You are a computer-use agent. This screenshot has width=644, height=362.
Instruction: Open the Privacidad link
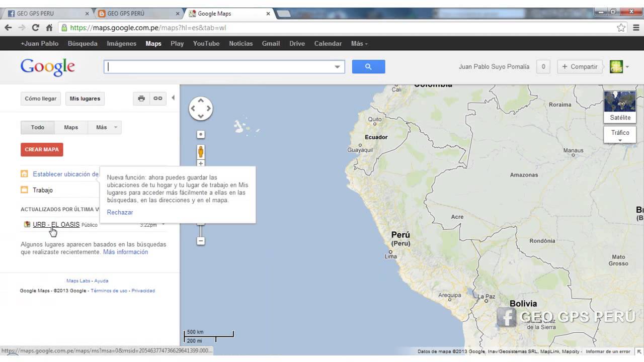tap(143, 291)
